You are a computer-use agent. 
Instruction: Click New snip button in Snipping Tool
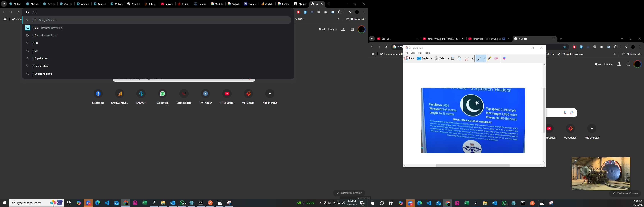(x=409, y=58)
